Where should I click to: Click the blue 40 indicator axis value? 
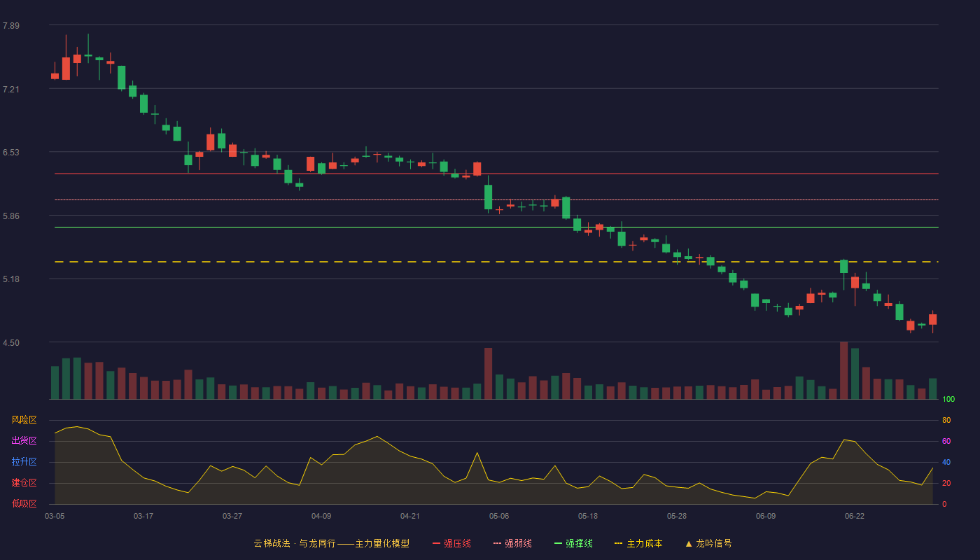(946, 462)
